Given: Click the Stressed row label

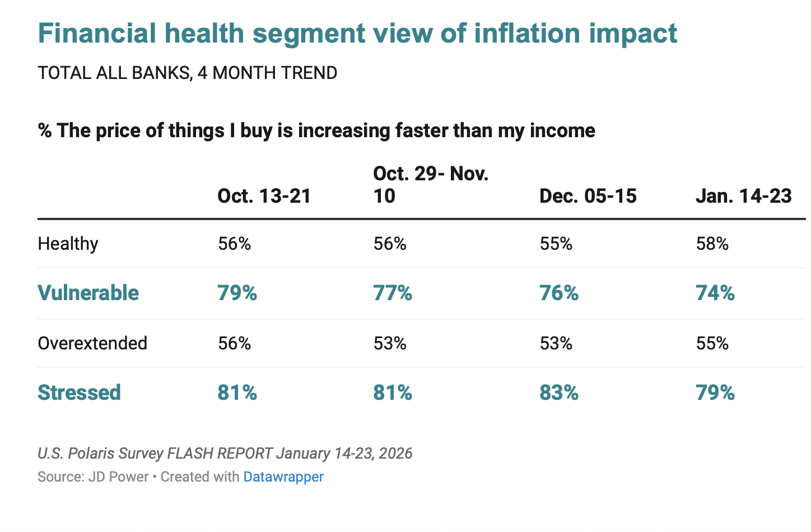Looking at the screenshot, I should click(79, 393).
